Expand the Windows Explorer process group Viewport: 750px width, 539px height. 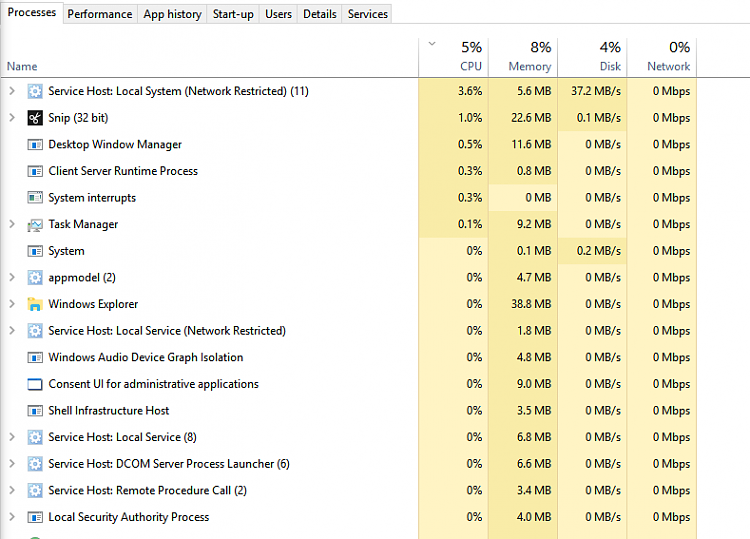12,304
